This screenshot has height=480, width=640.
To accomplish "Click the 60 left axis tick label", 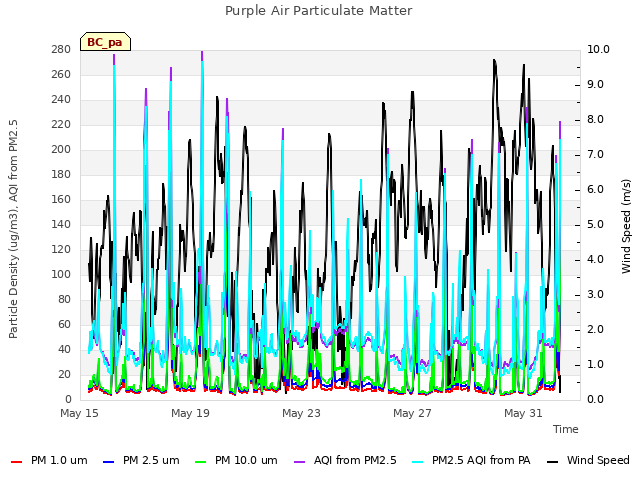I will pos(64,324).
